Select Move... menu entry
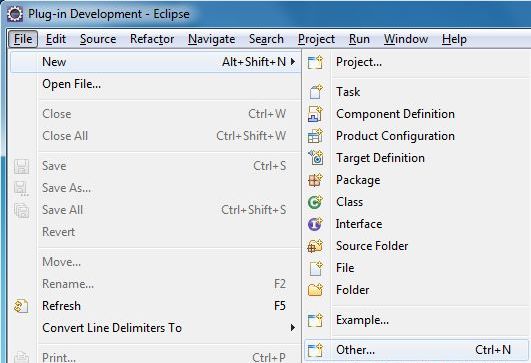This screenshot has width=531, height=363. pyautogui.click(x=156, y=262)
